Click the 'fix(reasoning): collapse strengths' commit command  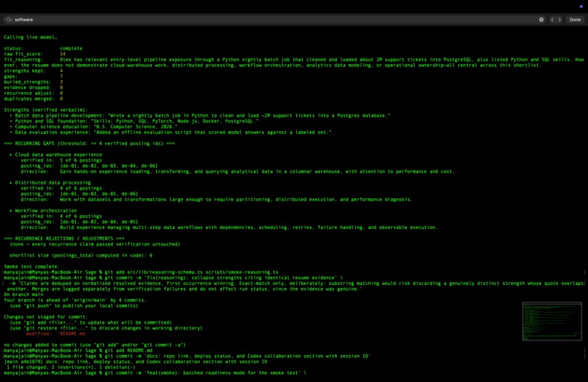tap(173, 278)
